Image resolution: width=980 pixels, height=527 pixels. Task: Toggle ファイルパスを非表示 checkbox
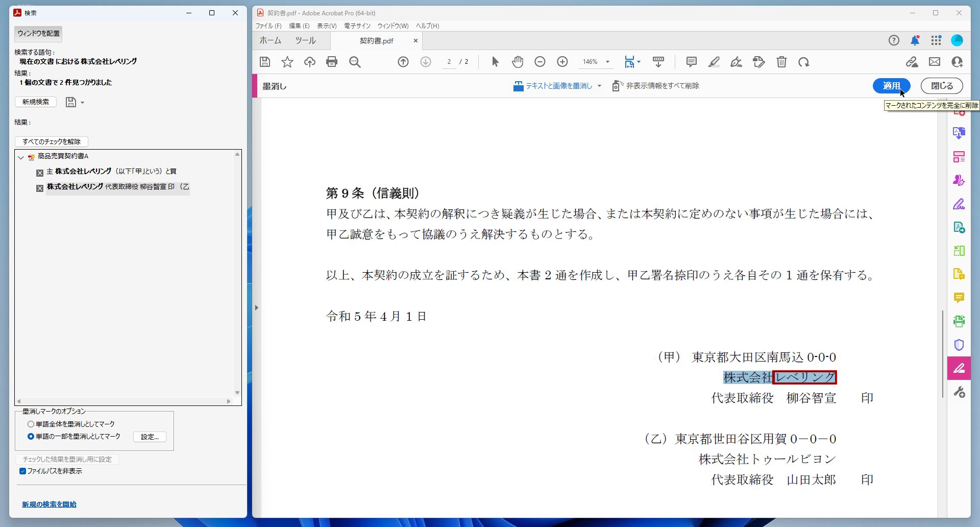(x=22, y=471)
